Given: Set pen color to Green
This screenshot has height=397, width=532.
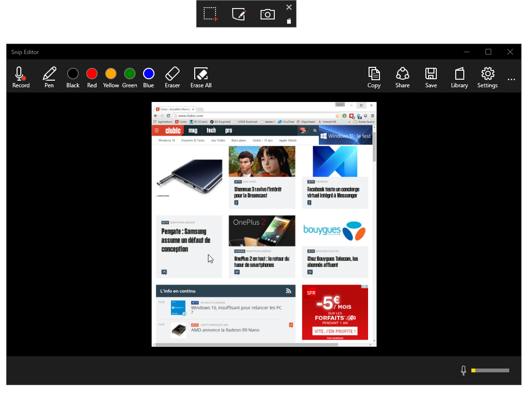Looking at the screenshot, I should pos(130,74).
